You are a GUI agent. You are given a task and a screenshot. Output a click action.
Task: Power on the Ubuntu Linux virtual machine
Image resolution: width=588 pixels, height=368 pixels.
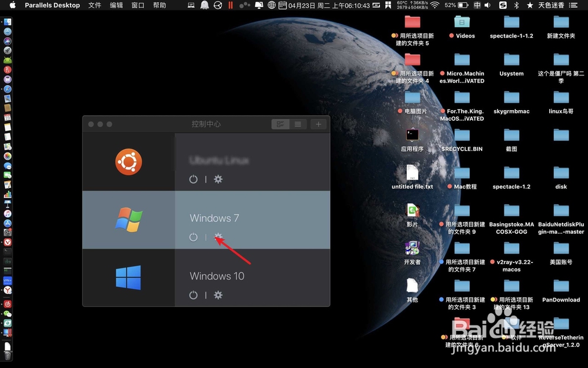pyautogui.click(x=193, y=179)
